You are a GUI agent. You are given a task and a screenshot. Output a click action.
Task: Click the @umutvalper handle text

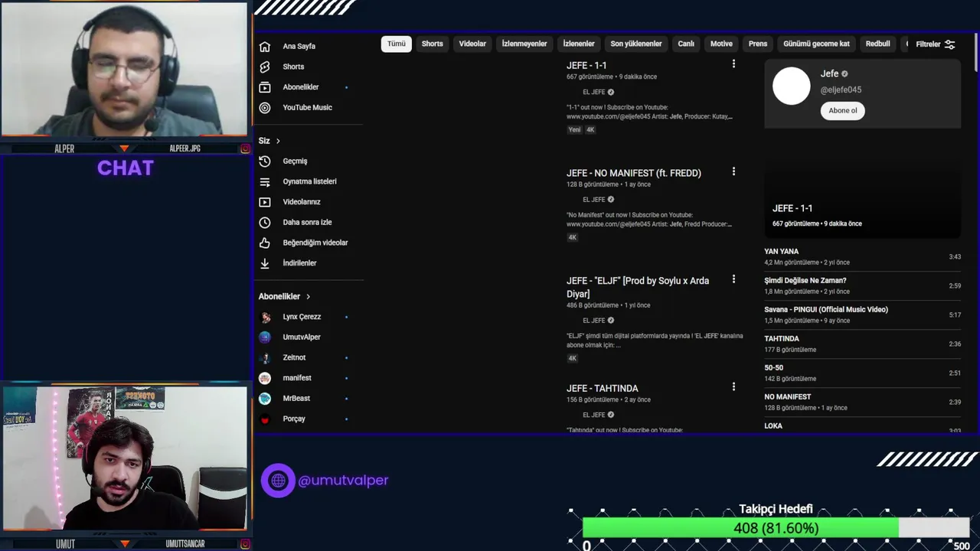click(x=343, y=481)
